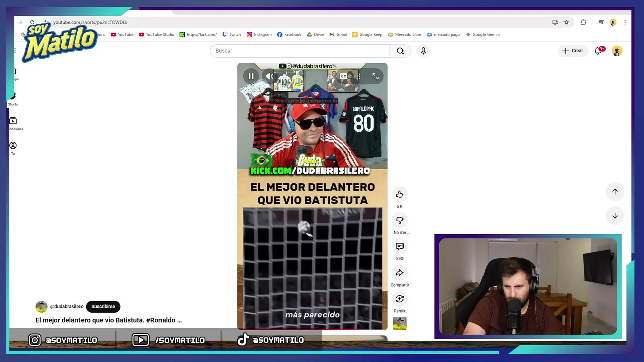Open the Crear button
644x362 pixels.
click(573, 51)
